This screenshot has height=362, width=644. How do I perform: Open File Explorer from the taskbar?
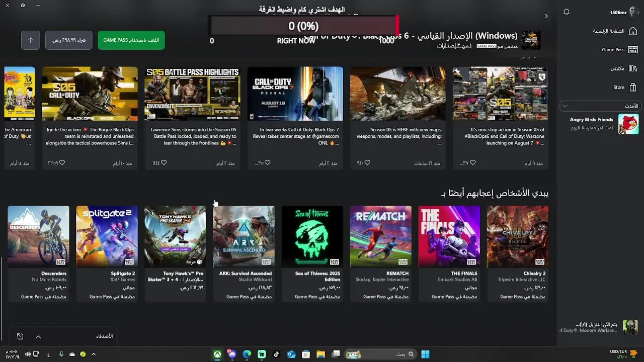(320, 354)
